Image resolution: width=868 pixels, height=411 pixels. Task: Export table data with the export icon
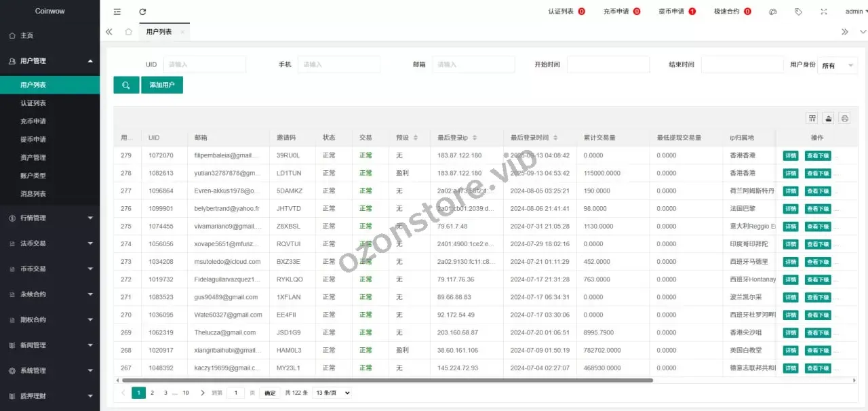pos(828,118)
